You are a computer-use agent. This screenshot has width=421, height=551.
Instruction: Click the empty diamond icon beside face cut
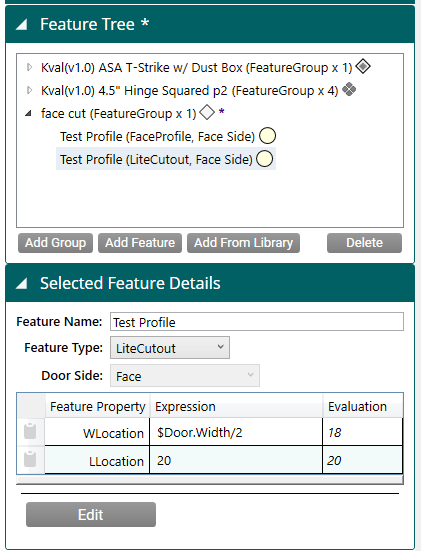click(x=207, y=113)
